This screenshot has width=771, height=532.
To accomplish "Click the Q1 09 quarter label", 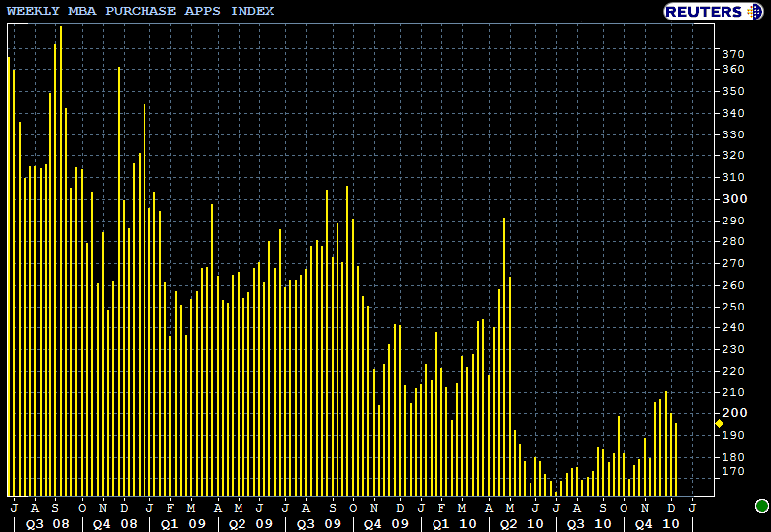I will coord(183,523).
